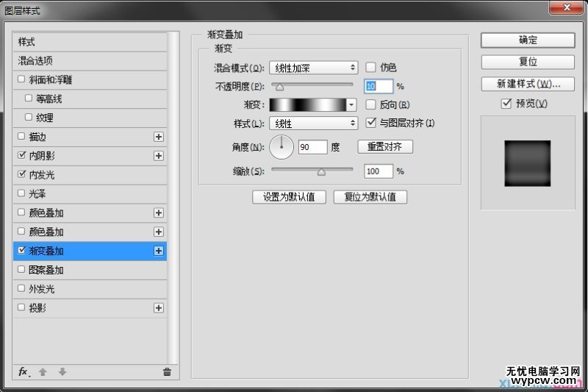588x392 pixels.
Task: Click the black-and-white gradient swatch
Action: coord(308,105)
